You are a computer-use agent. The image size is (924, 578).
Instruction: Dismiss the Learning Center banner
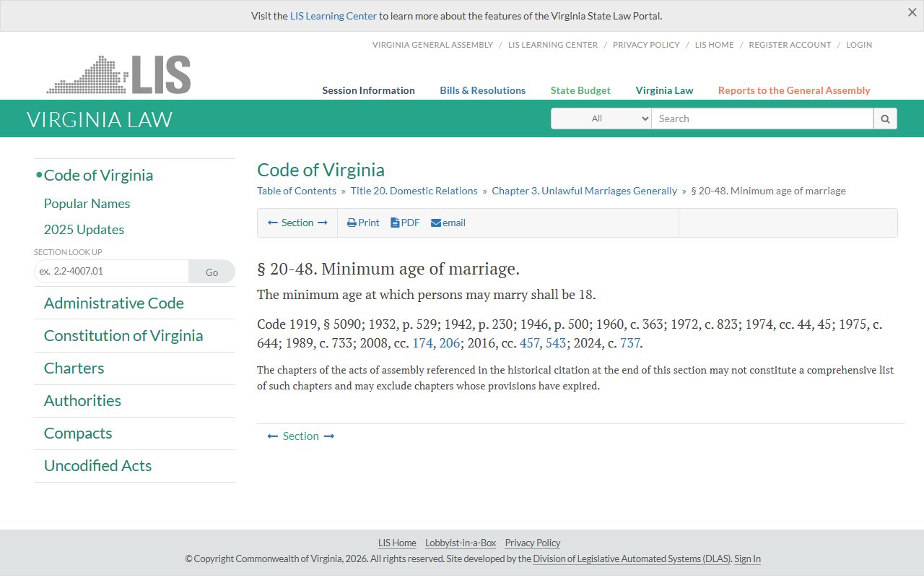coord(912,12)
